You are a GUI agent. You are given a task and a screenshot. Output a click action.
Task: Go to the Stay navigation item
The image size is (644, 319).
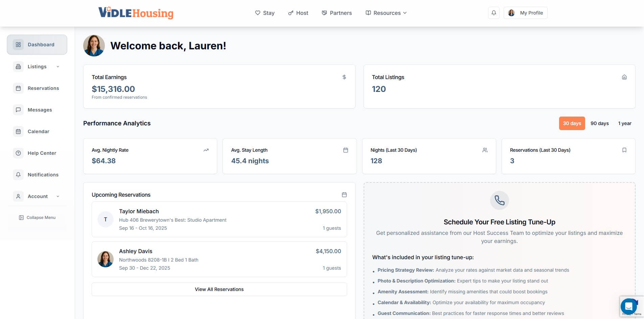[x=264, y=13]
